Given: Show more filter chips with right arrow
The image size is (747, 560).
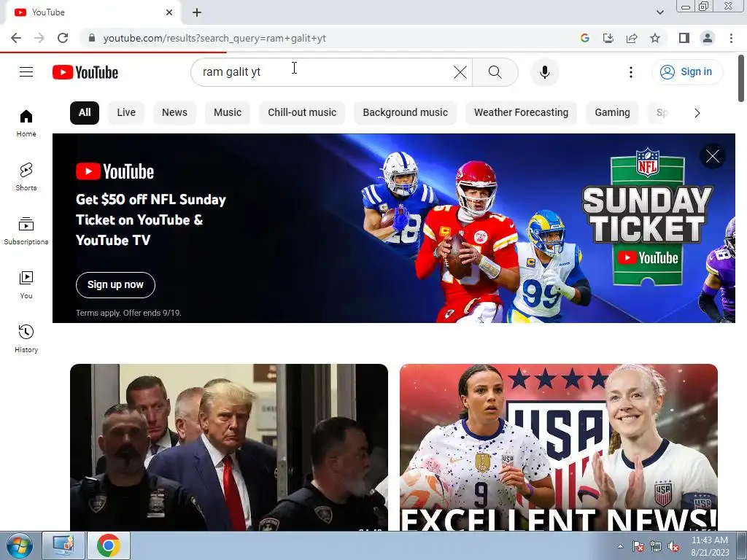Looking at the screenshot, I should [x=697, y=113].
